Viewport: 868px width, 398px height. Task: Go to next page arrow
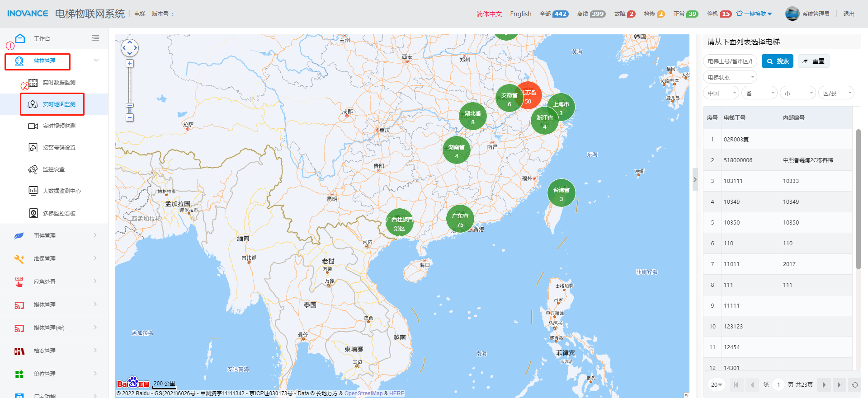pos(824,385)
